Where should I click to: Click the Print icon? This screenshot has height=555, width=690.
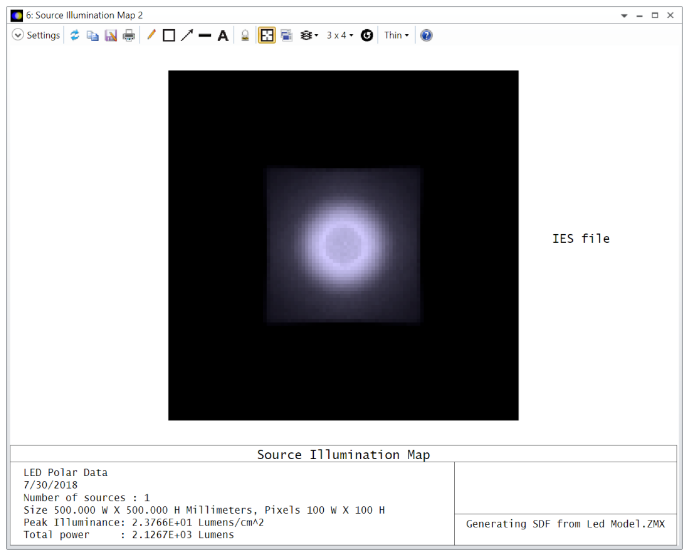129,35
